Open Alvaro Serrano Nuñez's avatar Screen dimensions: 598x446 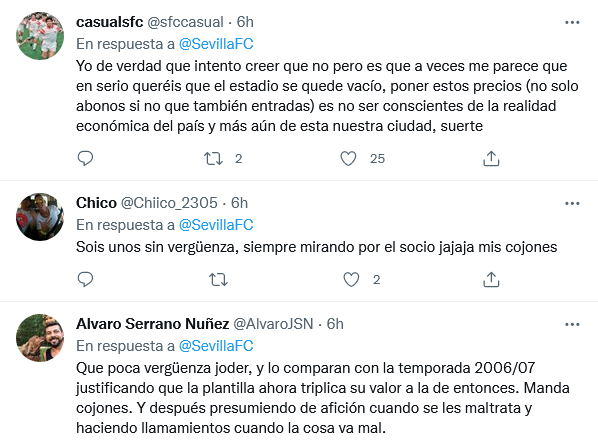click(40, 338)
